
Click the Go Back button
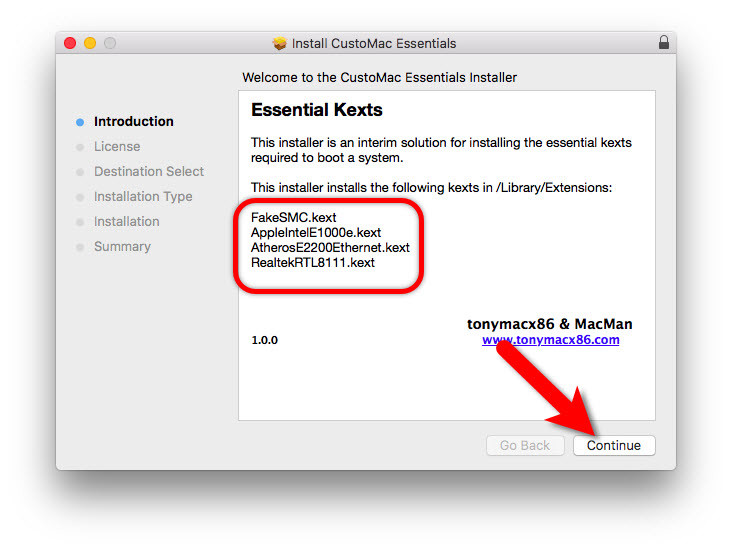coord(525,445)
